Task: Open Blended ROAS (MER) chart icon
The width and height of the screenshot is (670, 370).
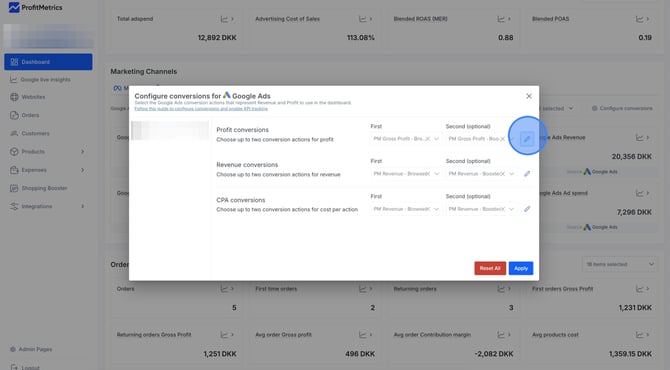Action: click(x=501, y=19)
